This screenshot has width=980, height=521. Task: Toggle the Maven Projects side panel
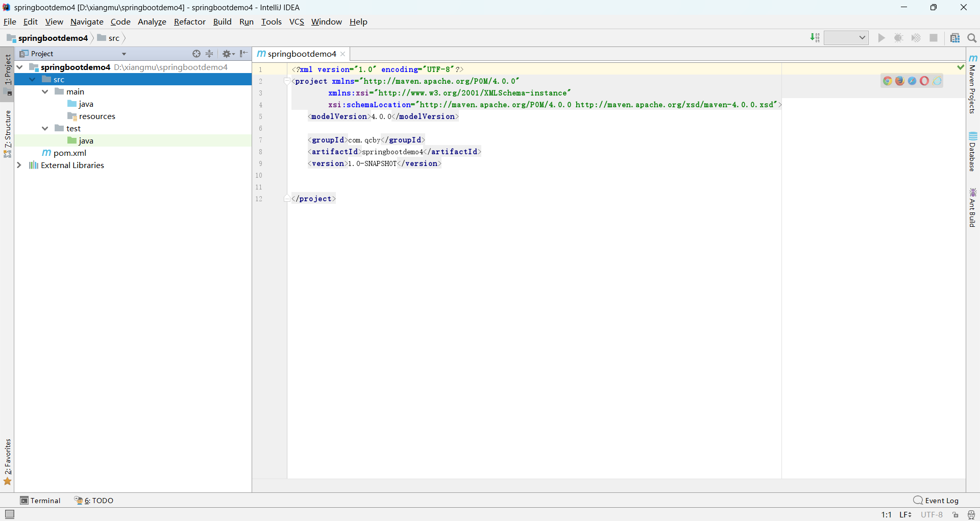tap(973, 84)
